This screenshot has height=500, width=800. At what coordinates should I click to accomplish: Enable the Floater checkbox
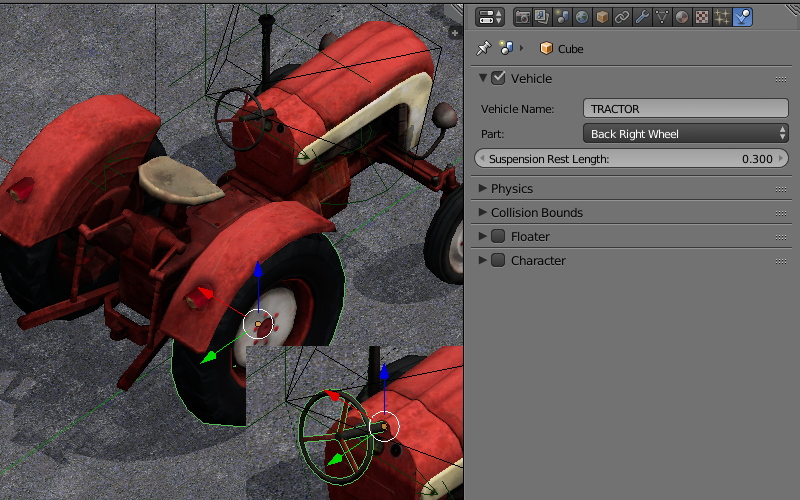(498, 236)
